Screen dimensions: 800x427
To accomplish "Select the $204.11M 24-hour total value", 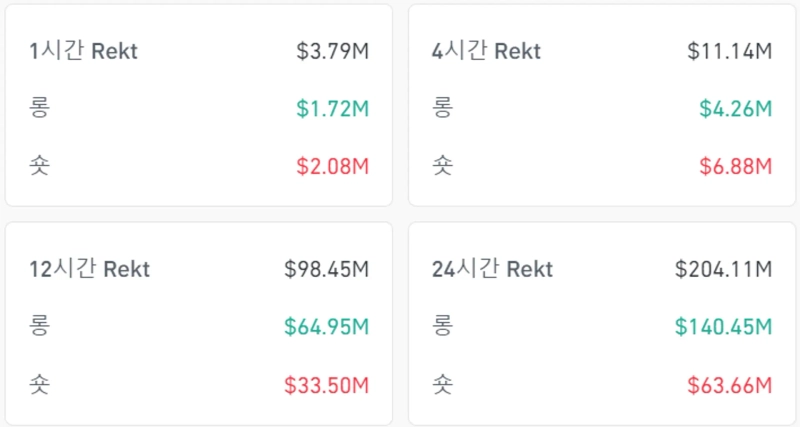I will (x=723, y=269).
